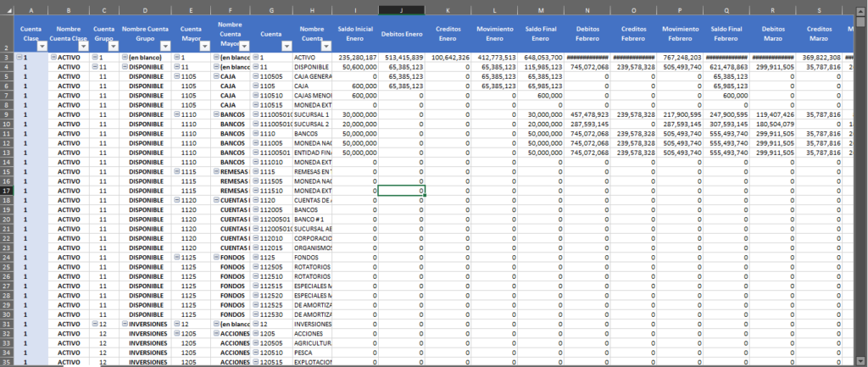This screenshot has width=868, height=367.
Task: Collapse 1105 in the Cuenta Mayor column
Action: point(176,76)
